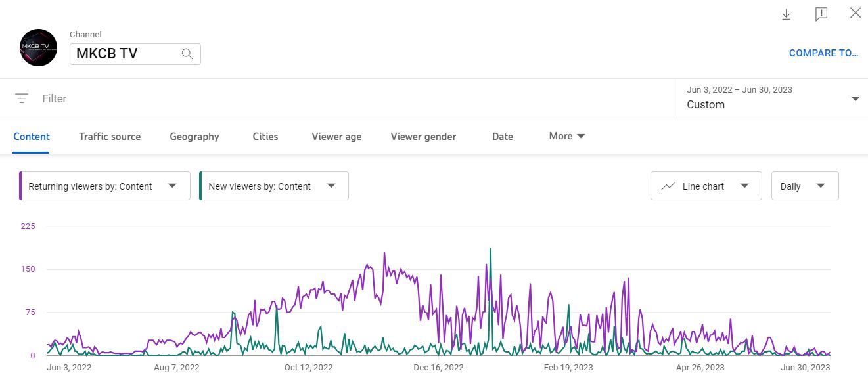Click the filter lines icon
The height and width of the screenshot is (388, 868).
[x=22, y=98]
